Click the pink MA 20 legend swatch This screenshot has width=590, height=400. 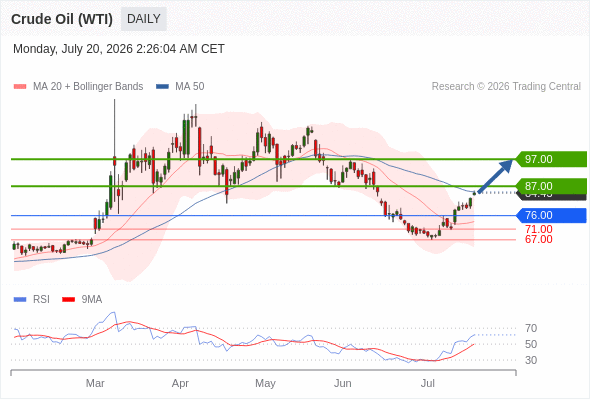point(20,87)
